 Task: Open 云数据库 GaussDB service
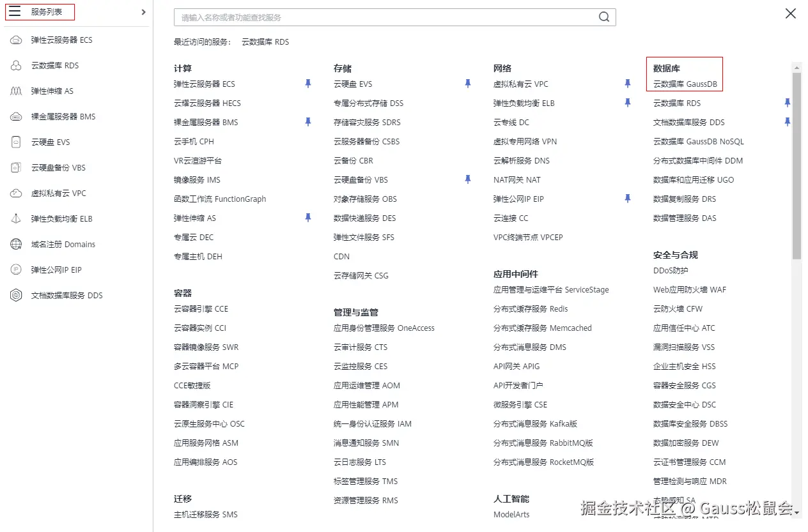point(685,84)
